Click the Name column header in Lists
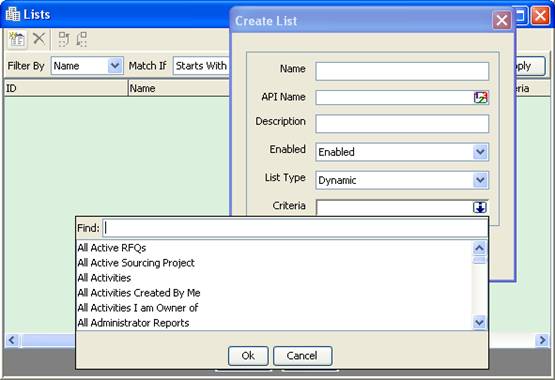Image resolution: width=555 pixels, height=380 pixels. click(179, 88)
